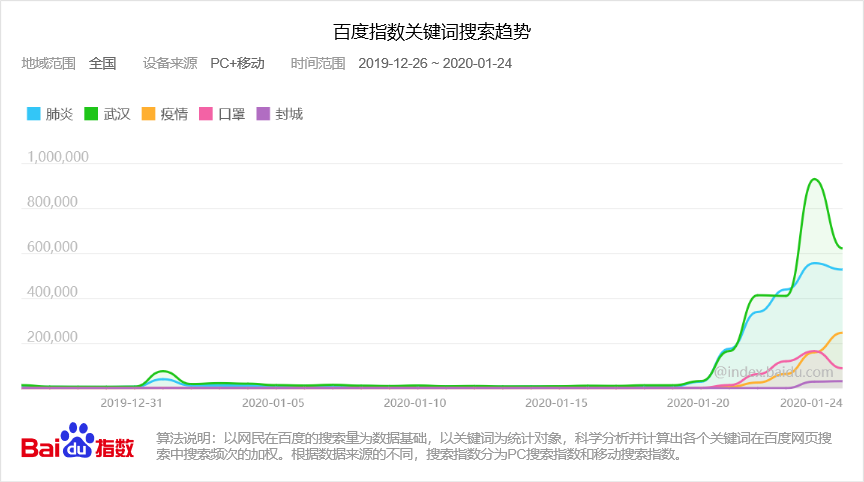Click the orange 疫情 legend swatch
864x482 pixels.
[x=149, y=114]
